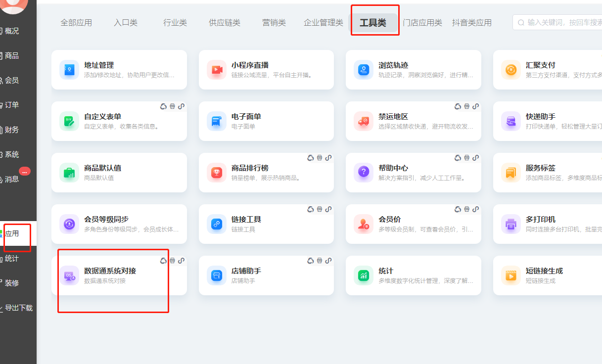Click the 商品排行榜 trophy icon
The image size is (602, 364).
click(x=216, y=173)
